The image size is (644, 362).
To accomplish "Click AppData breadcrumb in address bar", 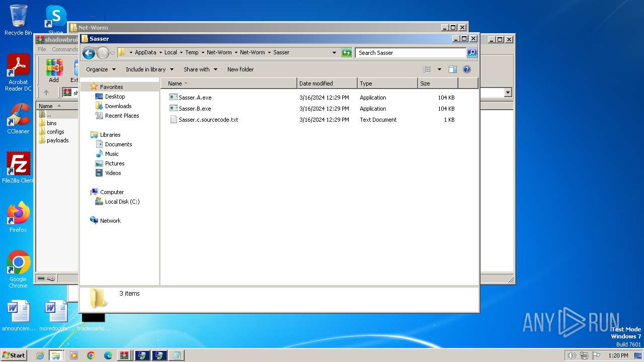I will tap(145, 52).
